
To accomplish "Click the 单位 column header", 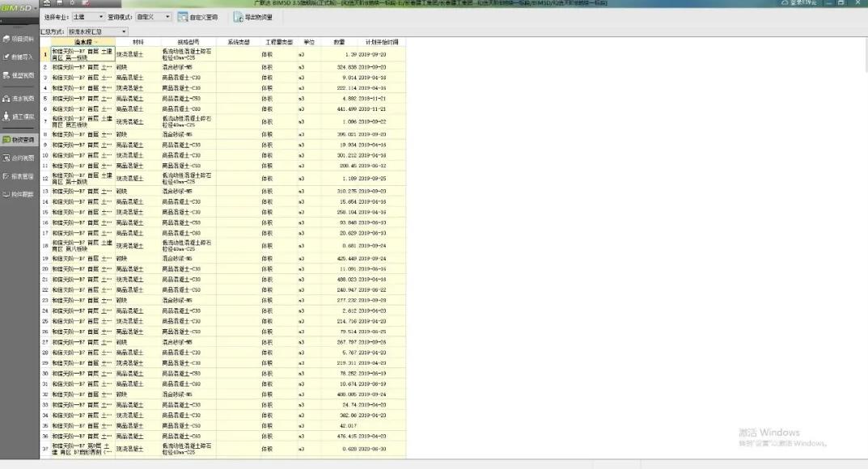I will 309,42.
